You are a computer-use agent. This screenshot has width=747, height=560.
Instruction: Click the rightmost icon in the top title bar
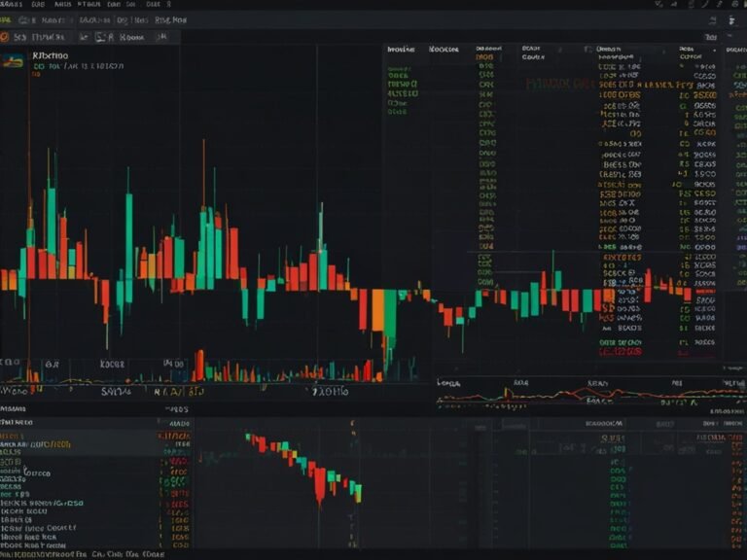(x=735, y=5)
